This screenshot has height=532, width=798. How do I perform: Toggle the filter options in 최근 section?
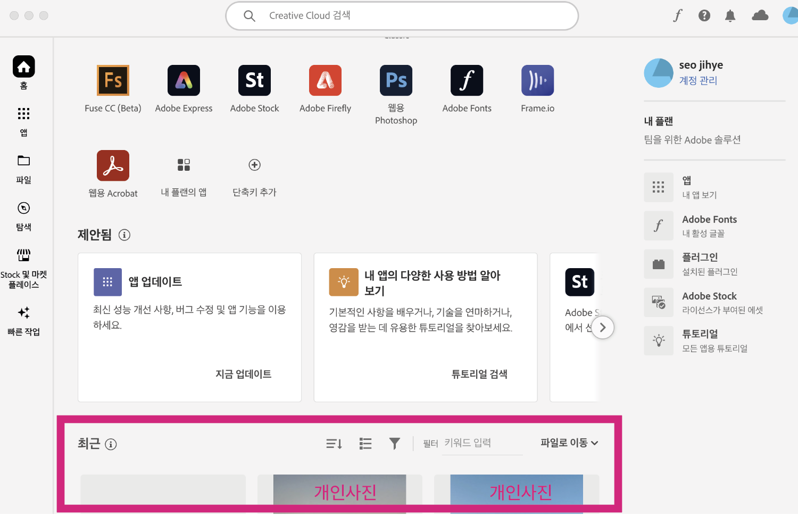394,443
